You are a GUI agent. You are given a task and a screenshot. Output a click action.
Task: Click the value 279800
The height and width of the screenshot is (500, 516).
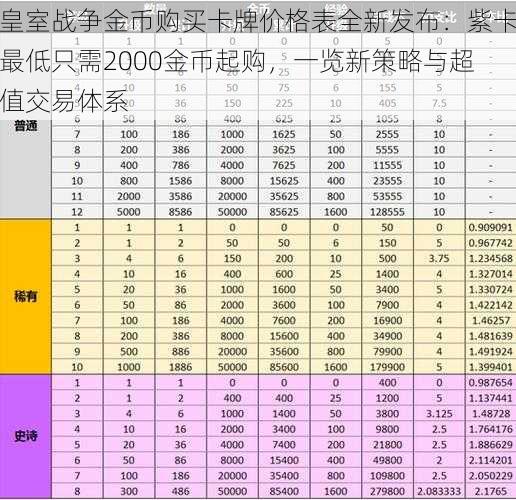coord(387,491)
